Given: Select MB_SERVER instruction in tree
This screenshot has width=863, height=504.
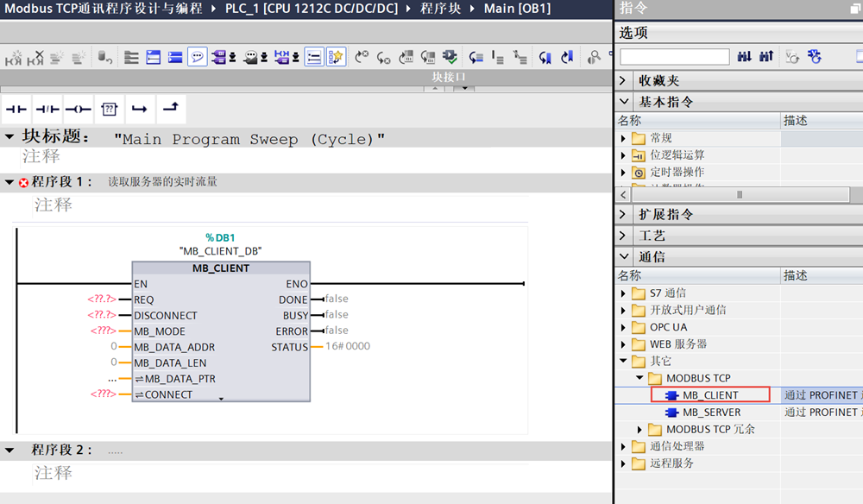Looking at the screenshot, I should click(710, 413).
